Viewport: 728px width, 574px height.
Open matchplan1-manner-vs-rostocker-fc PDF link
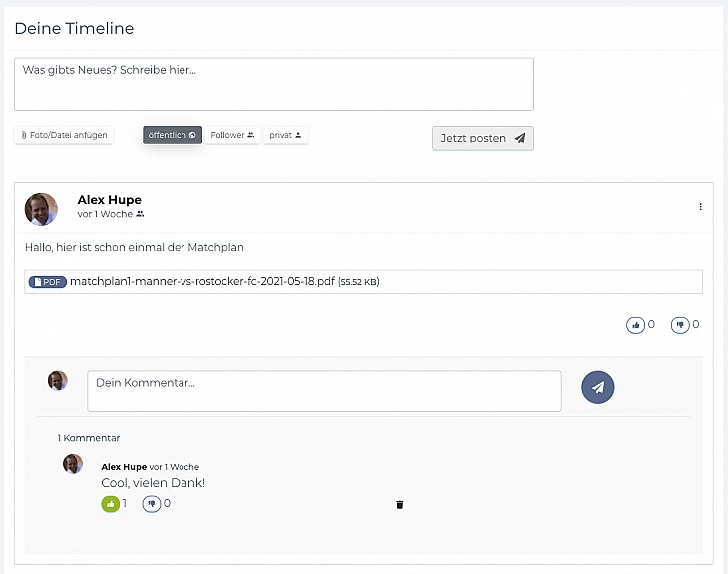pos(202,282)
